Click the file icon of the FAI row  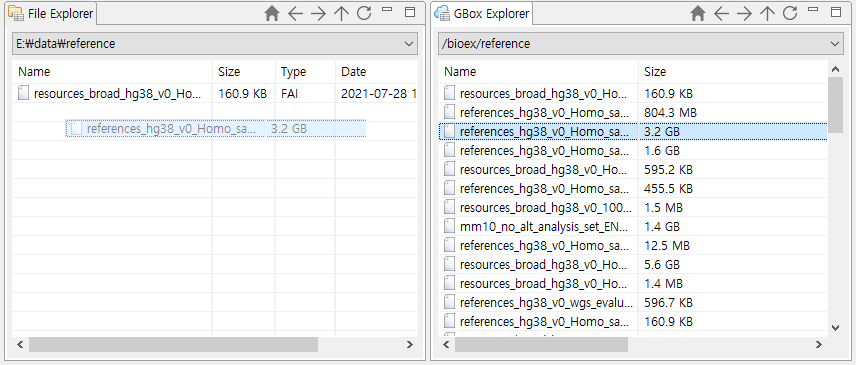point(23,93)
